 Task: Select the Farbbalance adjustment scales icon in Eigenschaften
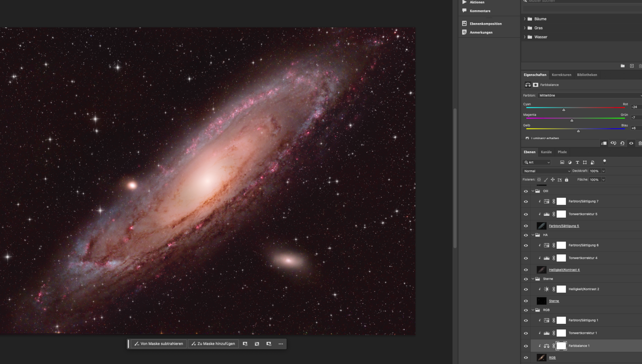tap(528, 85)
